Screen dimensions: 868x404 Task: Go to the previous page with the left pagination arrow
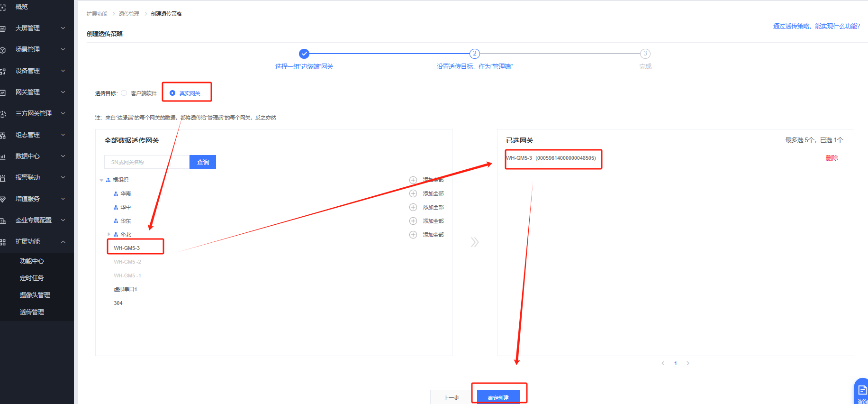pyautogui.click(x=663, y=363)
